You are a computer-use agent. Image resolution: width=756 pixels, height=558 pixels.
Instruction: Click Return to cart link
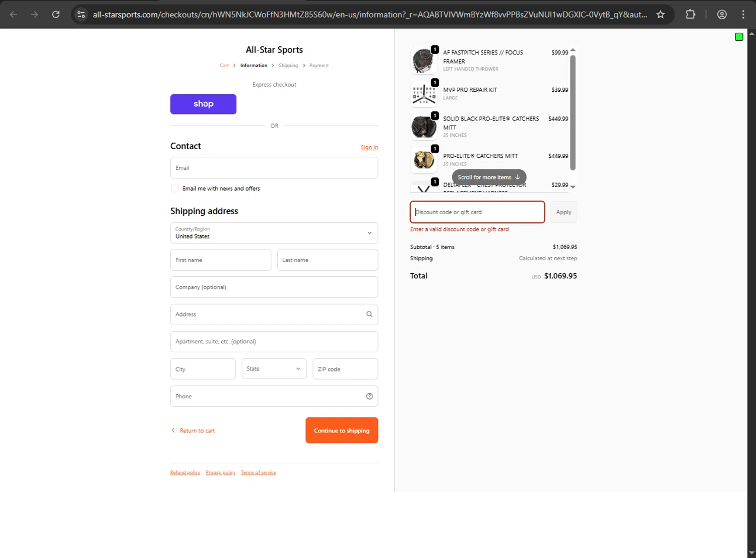tap(193, 430)
